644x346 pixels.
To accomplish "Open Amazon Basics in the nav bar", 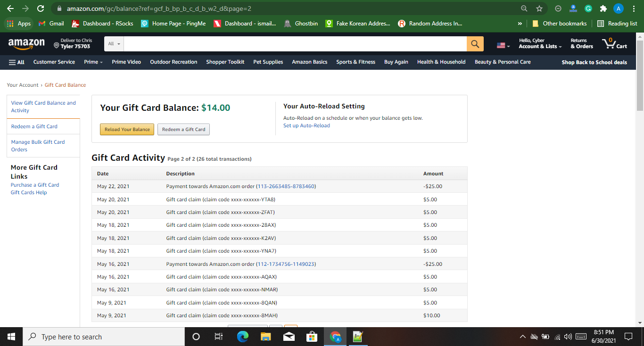I will tap(310, 62).
